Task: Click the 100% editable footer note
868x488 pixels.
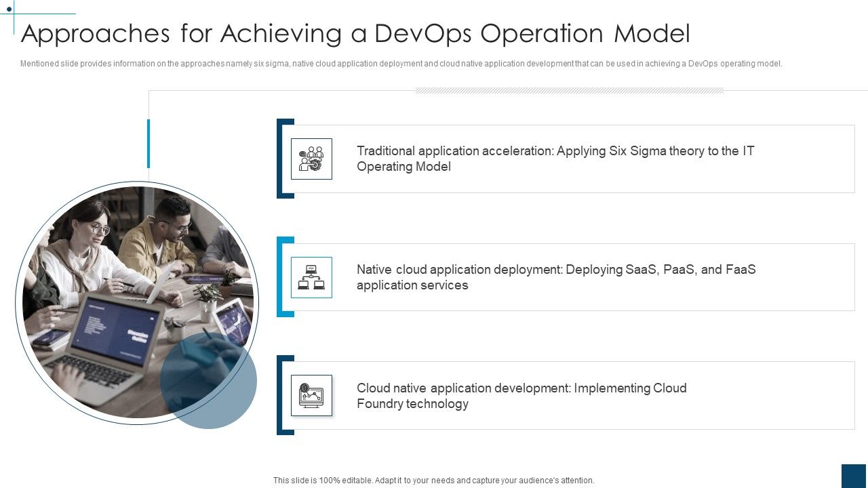Action: (434, 480)
